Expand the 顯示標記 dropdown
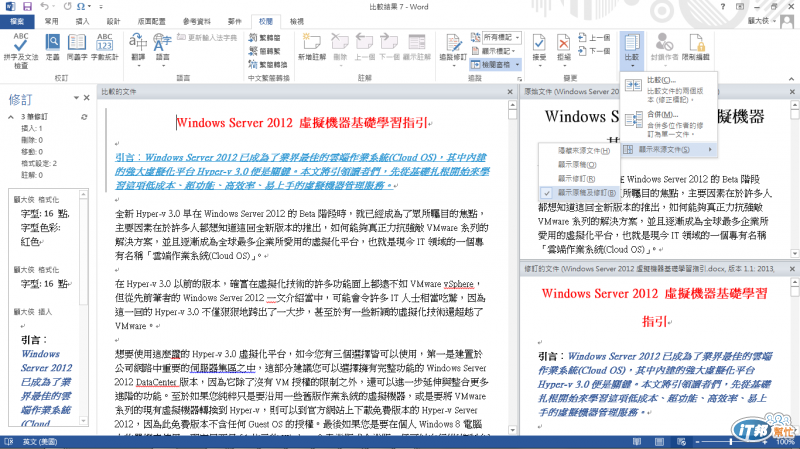 pyautogui.click(x=494, y=51)
